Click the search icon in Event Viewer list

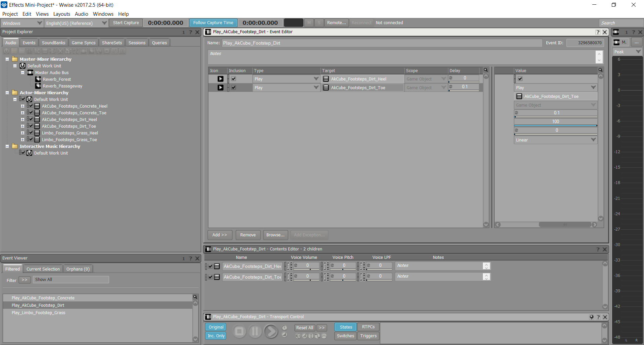[x=195, y=297]
